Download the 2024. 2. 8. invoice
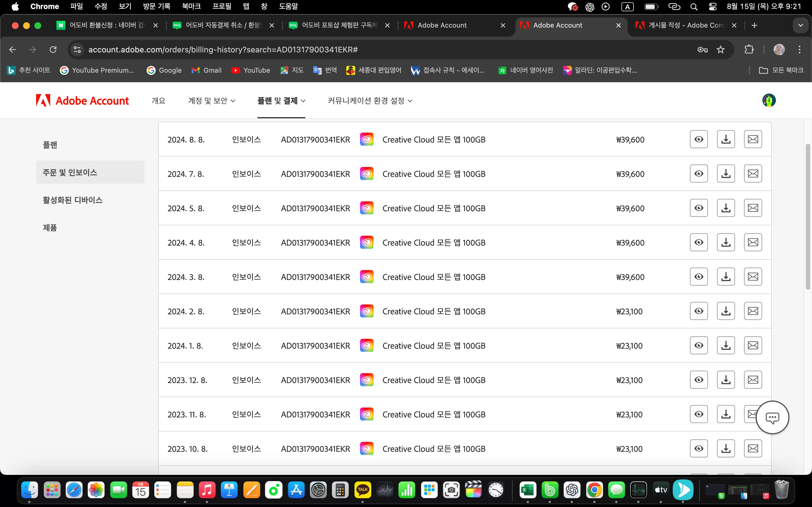812x507 pixels. click(726, 311)
